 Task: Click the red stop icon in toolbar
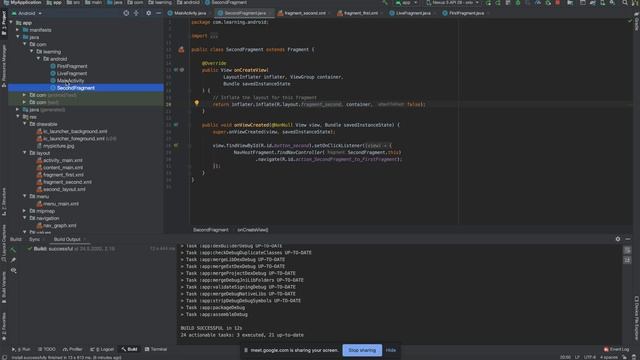pyautogui.click(x=558, y=3)
